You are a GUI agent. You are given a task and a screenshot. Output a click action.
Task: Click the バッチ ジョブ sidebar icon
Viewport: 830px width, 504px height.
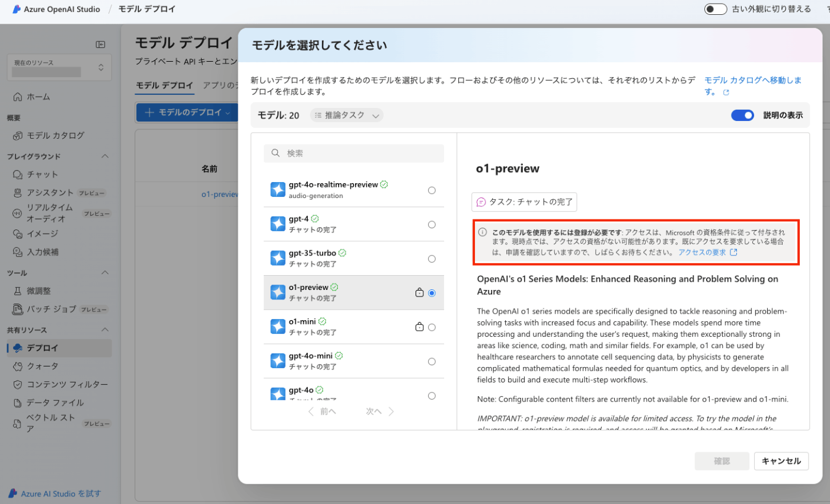pyautogui.click(x=17, y=309)
